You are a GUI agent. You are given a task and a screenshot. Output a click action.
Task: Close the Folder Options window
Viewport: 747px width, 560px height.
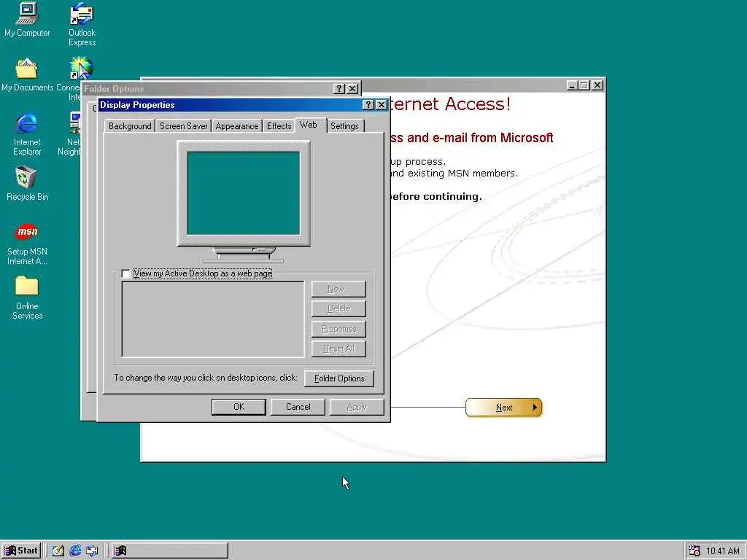(x=352, y=88)
